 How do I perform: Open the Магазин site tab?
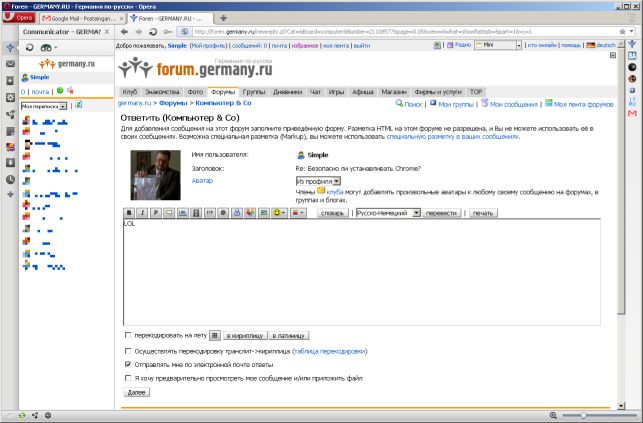point(394,92)
